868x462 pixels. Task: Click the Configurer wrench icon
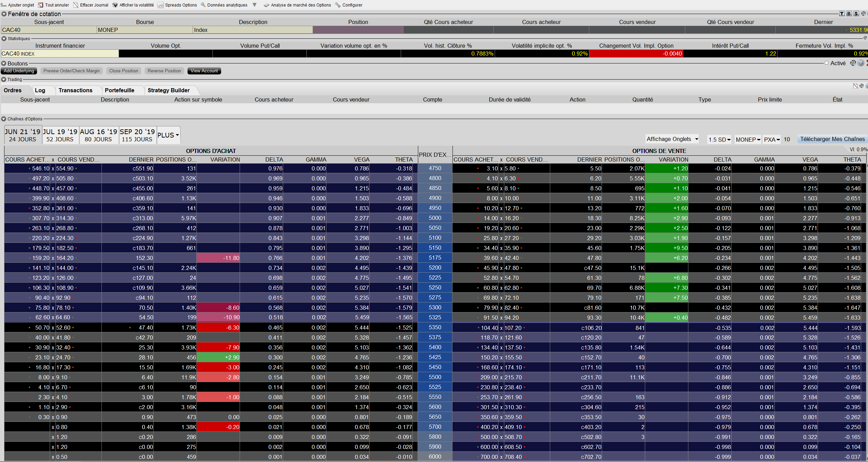[x=338, y=5]
